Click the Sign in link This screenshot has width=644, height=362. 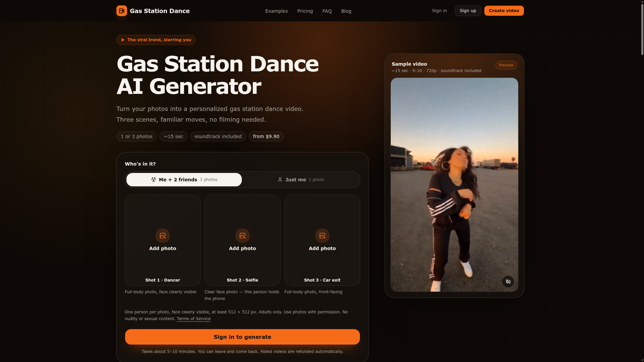[x=439, y=11]
